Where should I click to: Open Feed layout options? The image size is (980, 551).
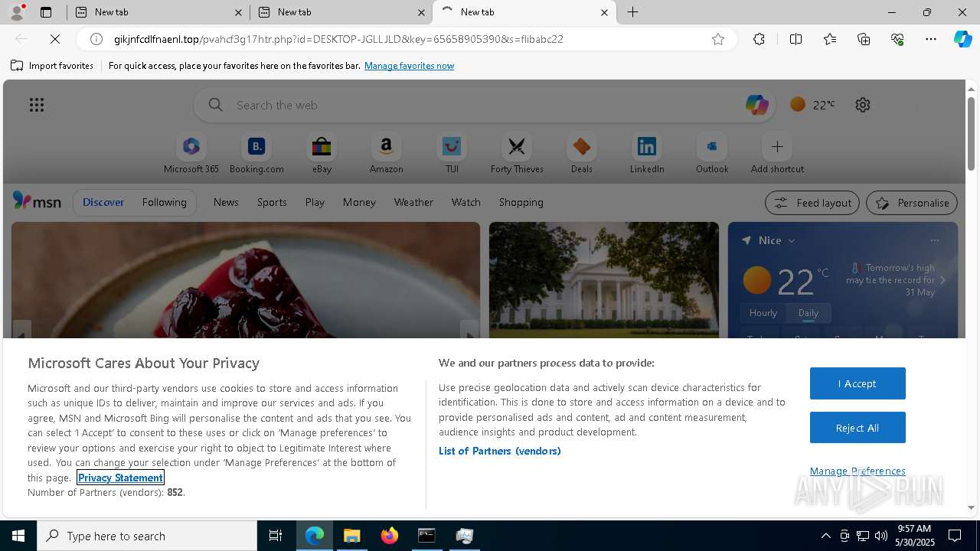pos(812,203)
